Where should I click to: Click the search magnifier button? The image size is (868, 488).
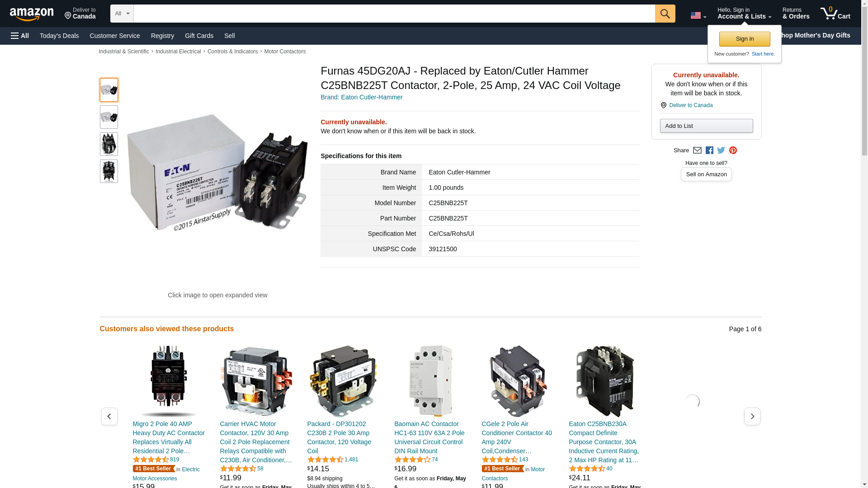click(x=665, y=14)
